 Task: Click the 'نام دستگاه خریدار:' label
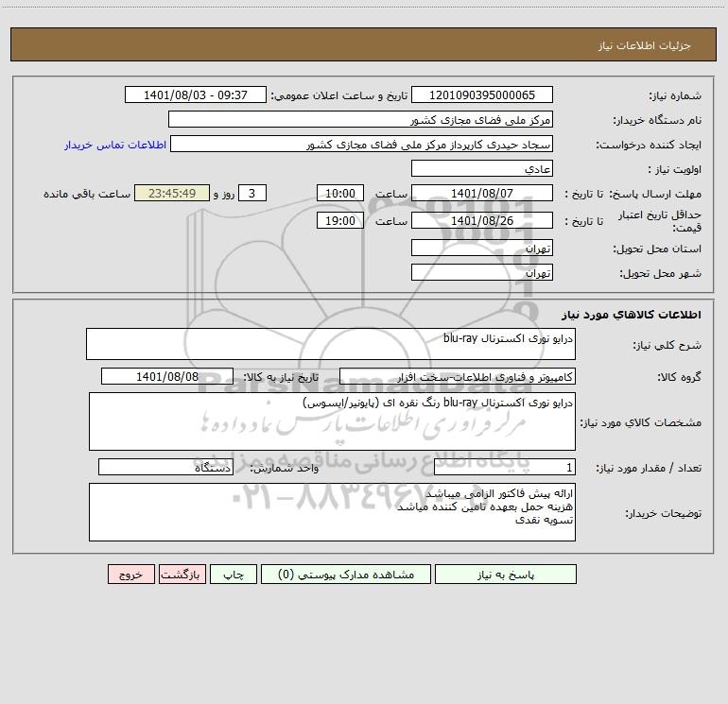tap(657, 121)
